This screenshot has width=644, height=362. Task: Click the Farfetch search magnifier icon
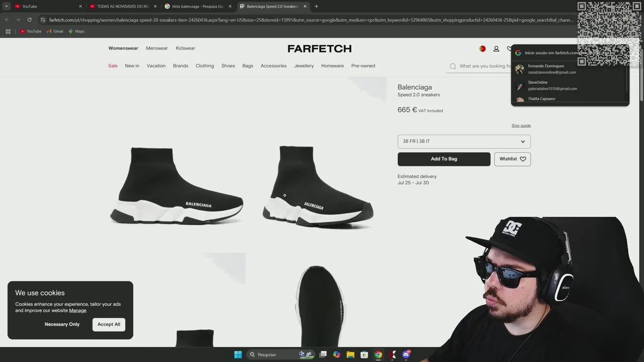click(453, 66)
